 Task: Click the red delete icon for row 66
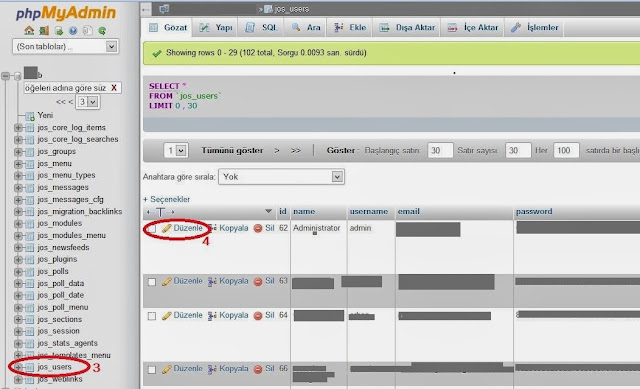[258, 369]
